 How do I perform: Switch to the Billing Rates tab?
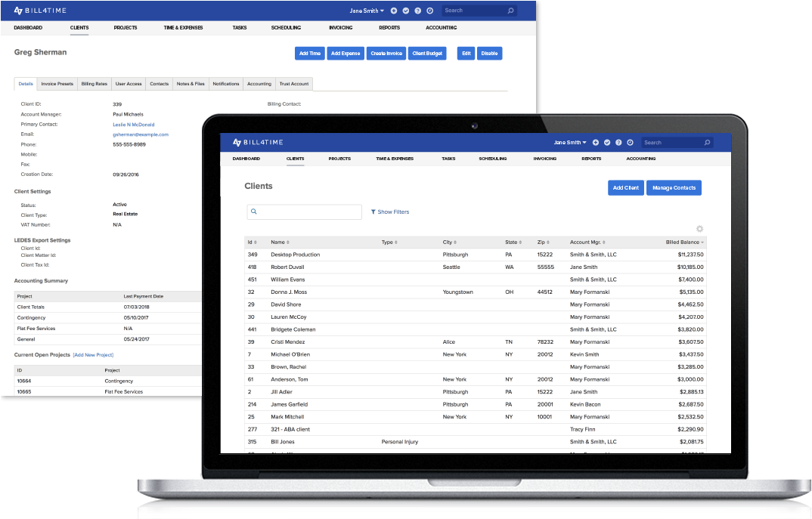coord(94,83)
